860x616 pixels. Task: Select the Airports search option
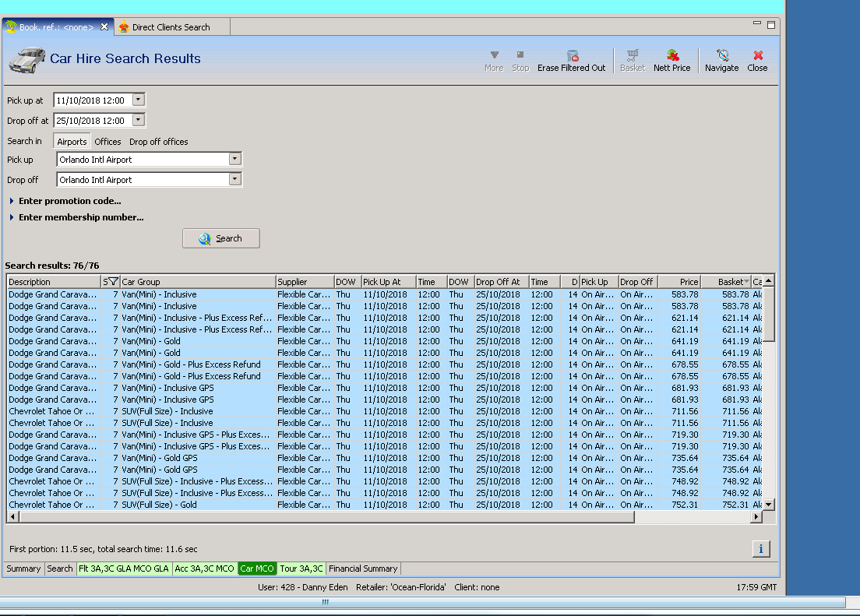[72, 142]
